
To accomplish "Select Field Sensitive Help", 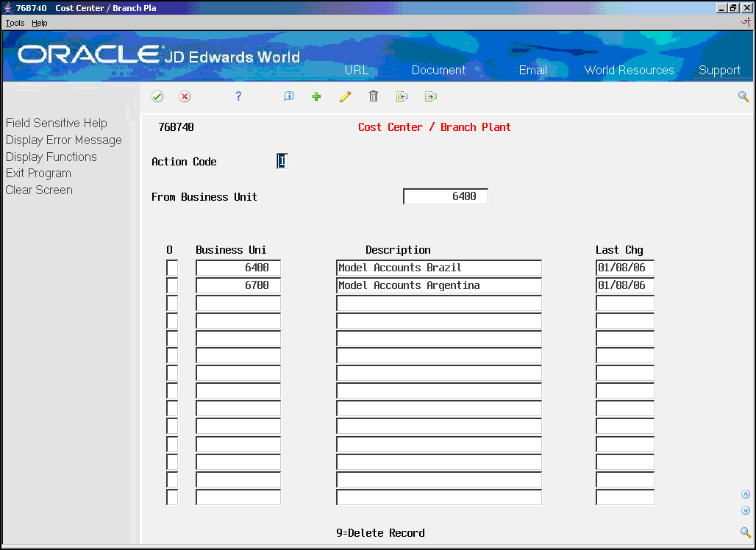I will tap(57, 124).
